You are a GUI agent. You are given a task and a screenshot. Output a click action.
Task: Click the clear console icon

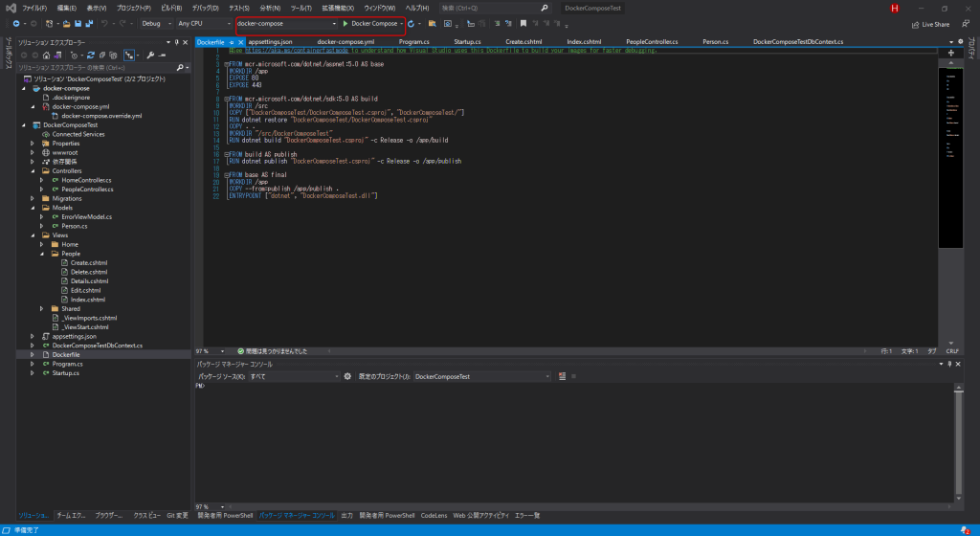coord(562,376)
